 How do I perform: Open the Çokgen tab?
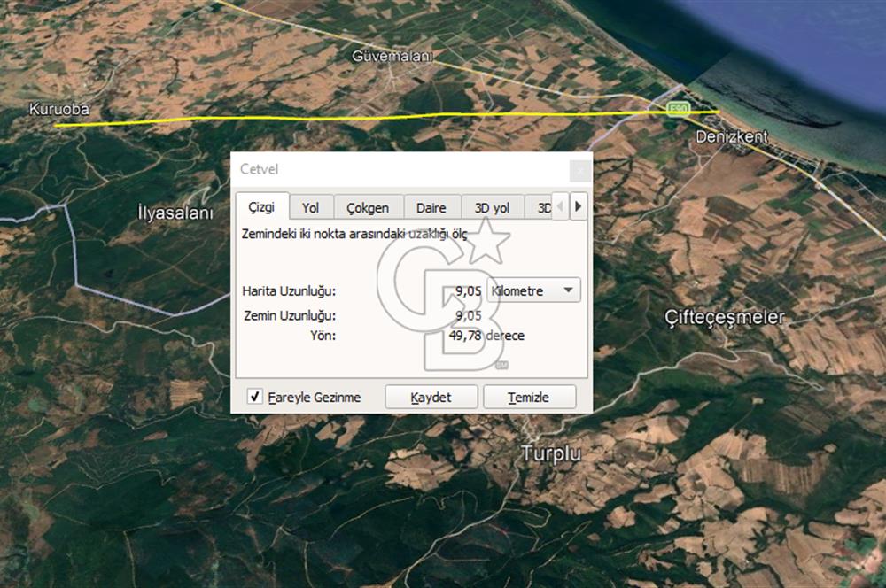[368, 208]
